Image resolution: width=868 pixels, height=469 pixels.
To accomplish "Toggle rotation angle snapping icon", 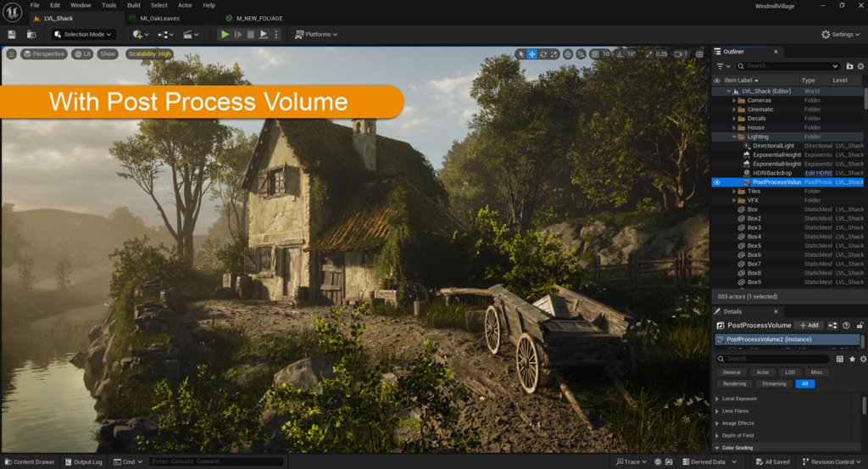I will coord(620,53).
